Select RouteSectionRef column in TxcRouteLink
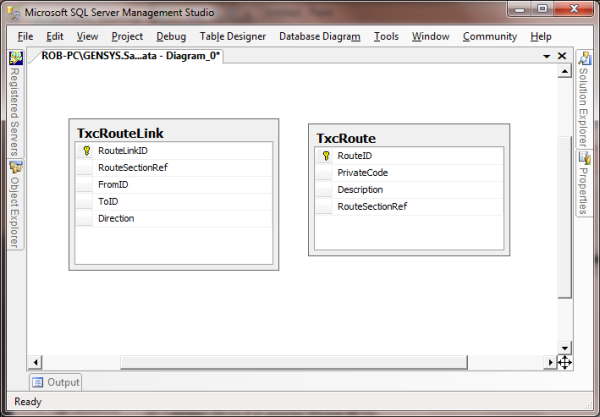Viewport: 600px width, 417px height. click(174, 168)
